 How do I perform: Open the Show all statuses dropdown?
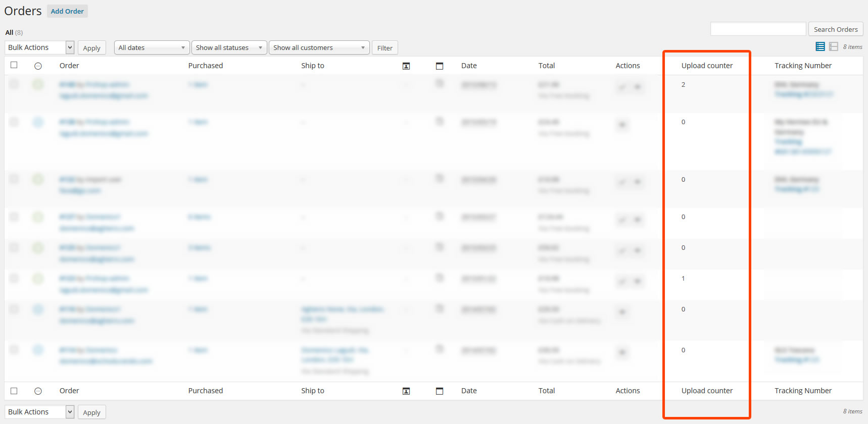229,48
